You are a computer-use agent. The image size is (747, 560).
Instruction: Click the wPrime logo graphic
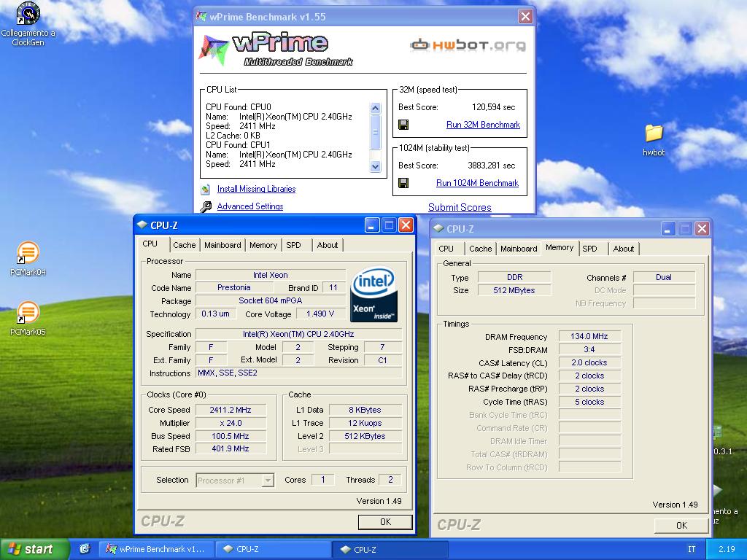[x=275, y=50]
